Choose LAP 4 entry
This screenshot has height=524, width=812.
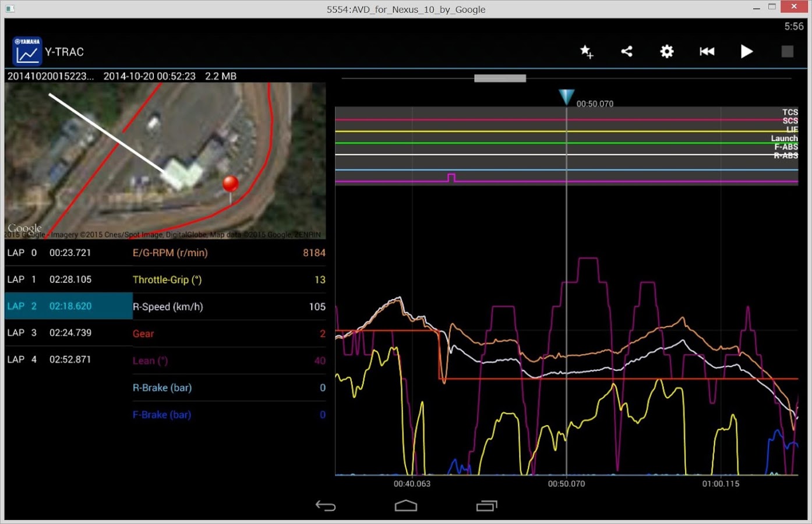pos(68,359)
